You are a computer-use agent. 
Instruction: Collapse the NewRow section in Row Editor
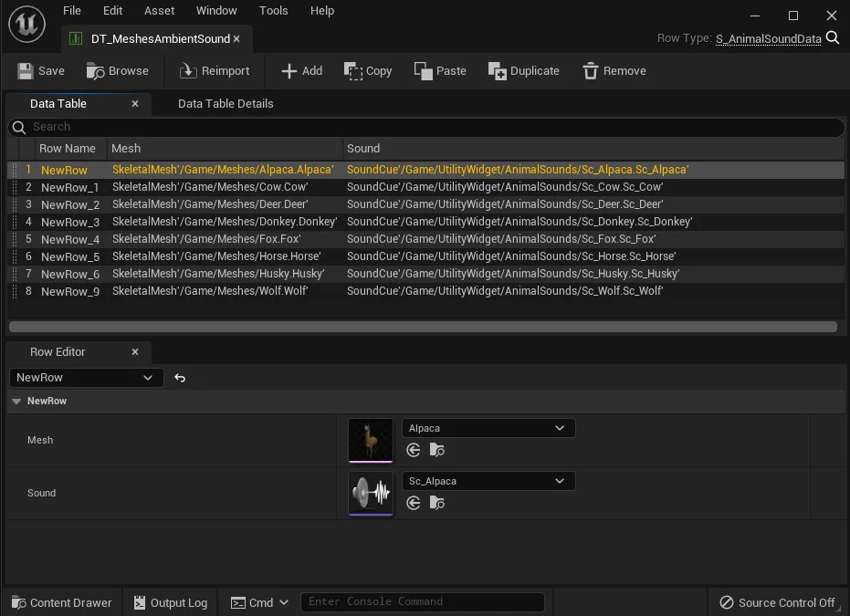[x=16, y=402]
